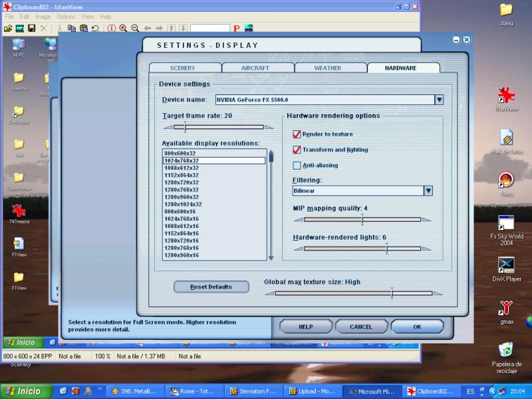The image size is (532, 399).
Task: Click the Zoom in magnifier icon
Action: [123, 28]
